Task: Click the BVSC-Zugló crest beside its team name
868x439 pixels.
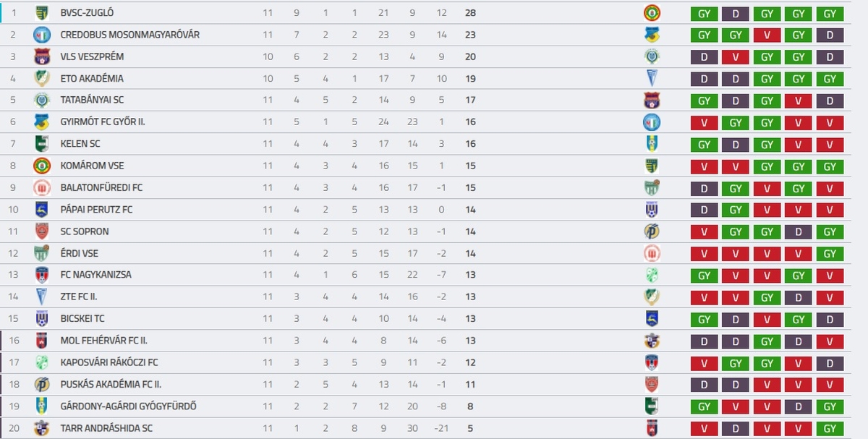Action: [x=41, y=13]
